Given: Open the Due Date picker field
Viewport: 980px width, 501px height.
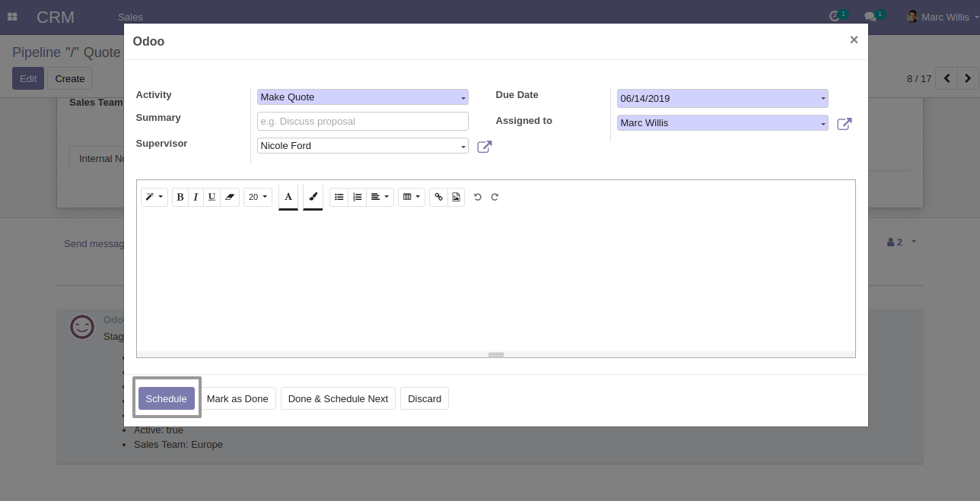Looking at the screenshot, I should coord(722,98).
